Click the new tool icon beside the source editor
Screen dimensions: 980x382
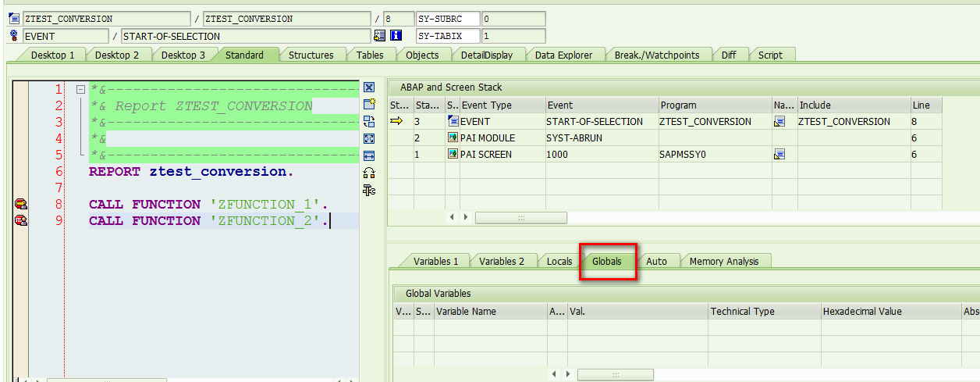[x=370, y=104]
